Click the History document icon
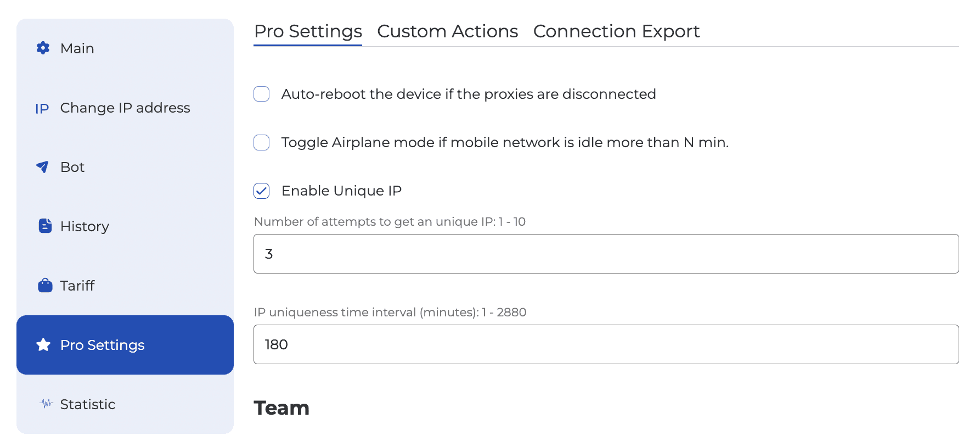The image size is (980, 446). point(45,226)
